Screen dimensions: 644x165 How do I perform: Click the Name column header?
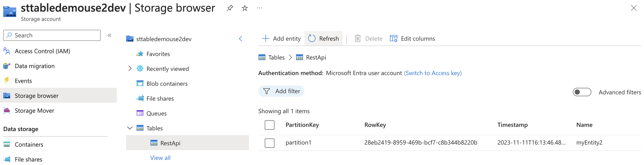(x=584, y=125)
